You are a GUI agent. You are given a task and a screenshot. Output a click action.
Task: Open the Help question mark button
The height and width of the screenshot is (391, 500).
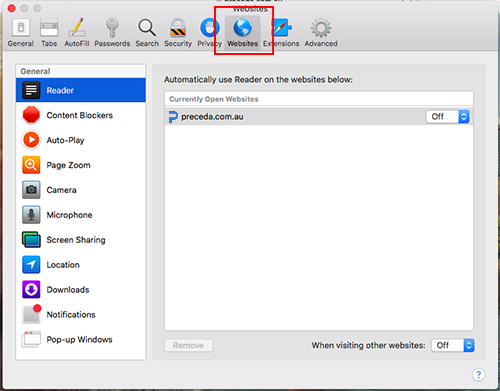coord(478,375)
